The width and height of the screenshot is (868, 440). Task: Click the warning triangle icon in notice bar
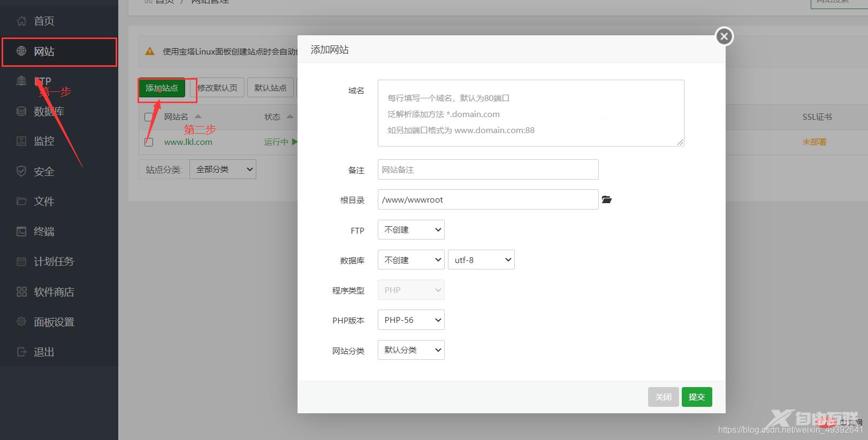[x=150, y=51]
